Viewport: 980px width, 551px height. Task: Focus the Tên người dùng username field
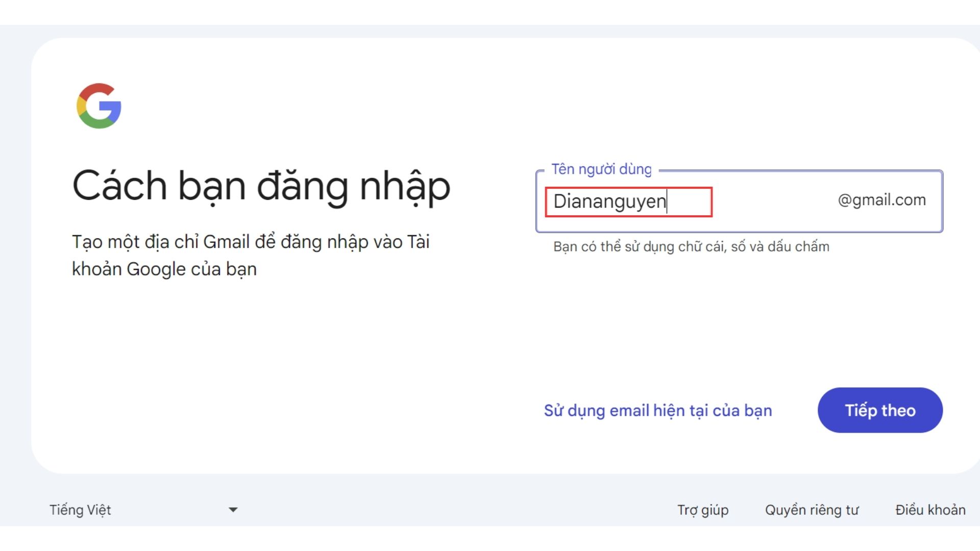[739, 201]
